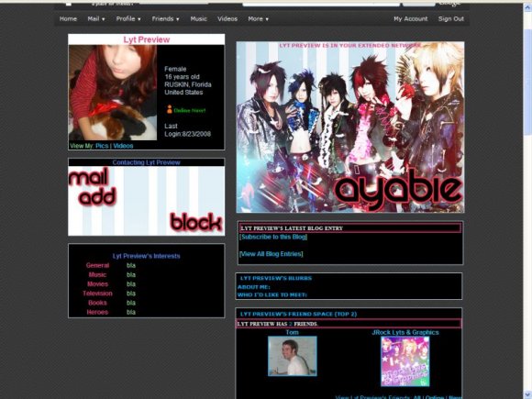Click the 'Contacting Lyt Preview' header
532x399 pixels.
click(146, 162)
